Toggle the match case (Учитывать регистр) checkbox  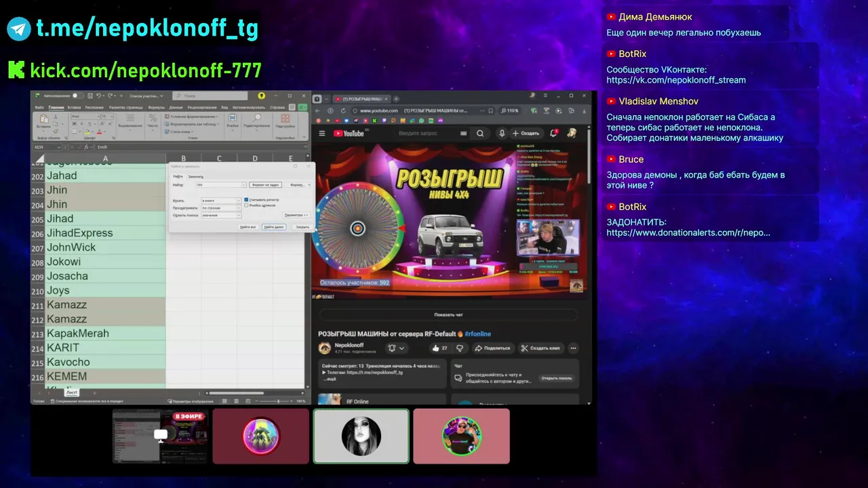click(x=246, y=200)
